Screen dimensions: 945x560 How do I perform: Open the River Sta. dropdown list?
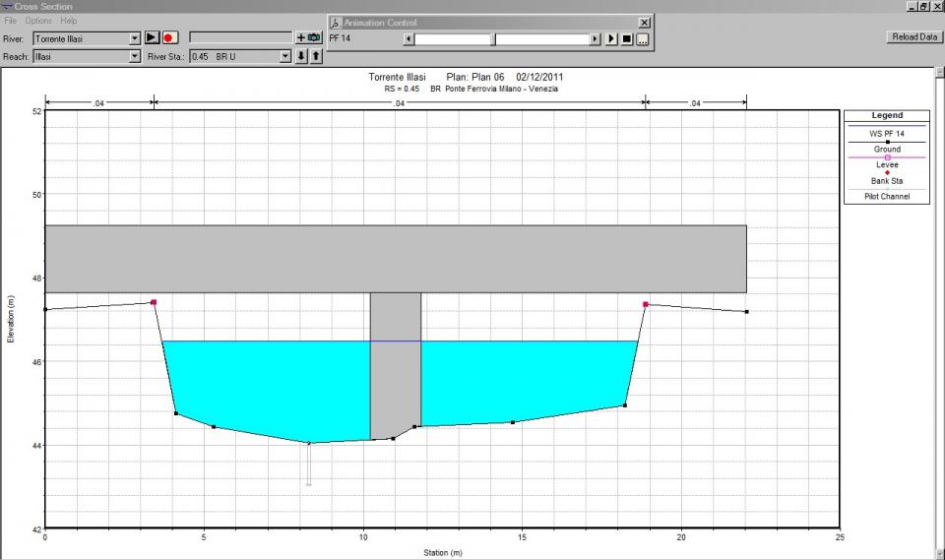[285, 57]
